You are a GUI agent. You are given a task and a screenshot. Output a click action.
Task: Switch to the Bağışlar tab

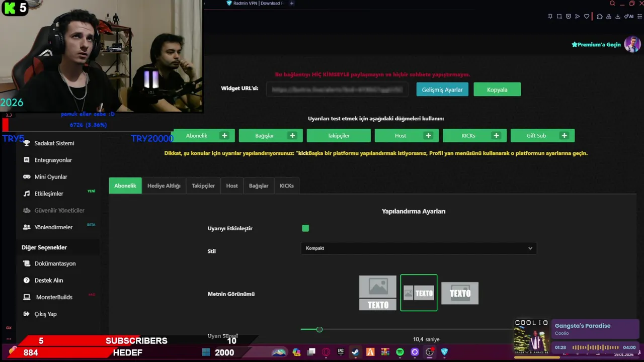click(x=259, y=186)
